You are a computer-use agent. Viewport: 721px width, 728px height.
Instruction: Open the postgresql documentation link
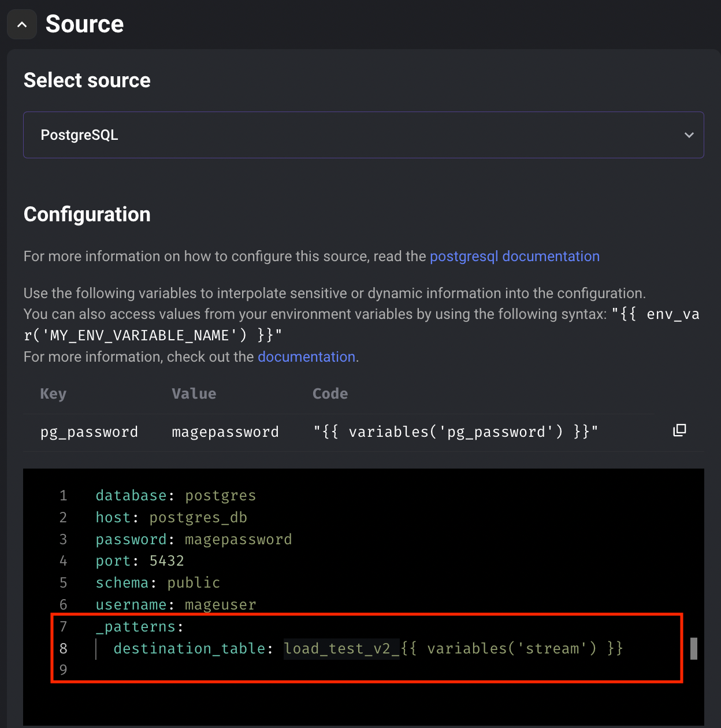pyautogui.click(x=514, y=257)
